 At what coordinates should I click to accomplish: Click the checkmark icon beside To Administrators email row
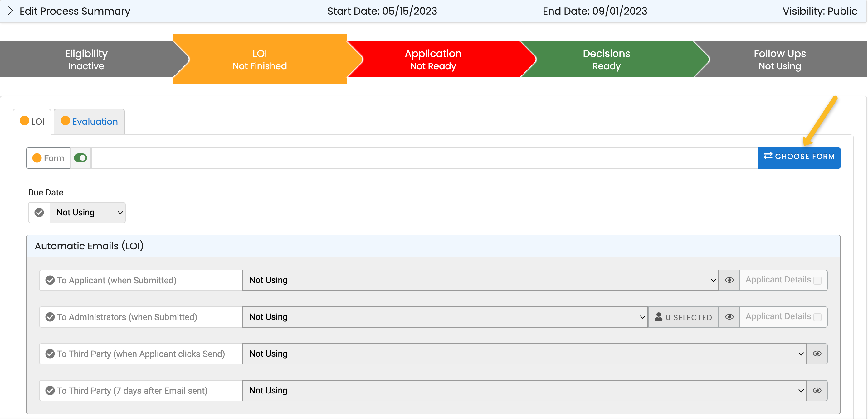click(50, 317)
